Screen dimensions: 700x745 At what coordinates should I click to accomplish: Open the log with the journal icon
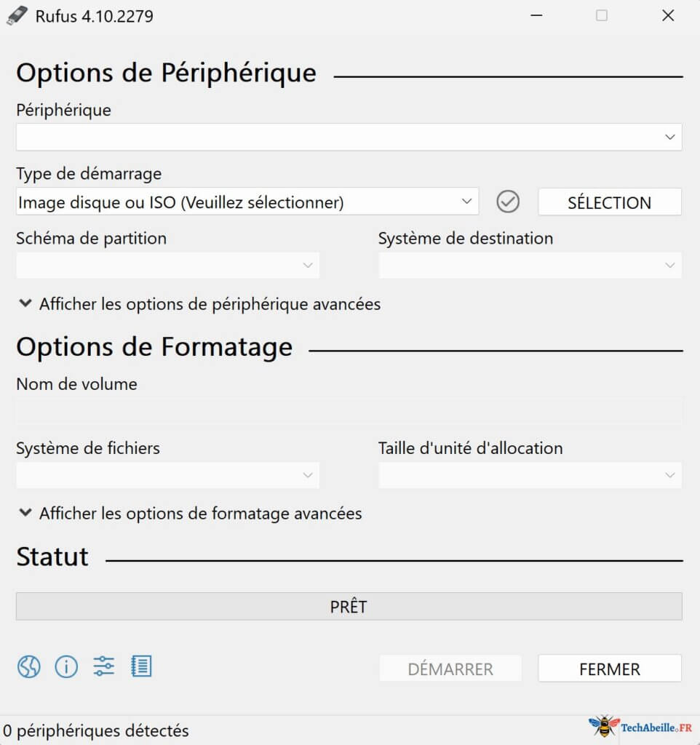(142, 666)
